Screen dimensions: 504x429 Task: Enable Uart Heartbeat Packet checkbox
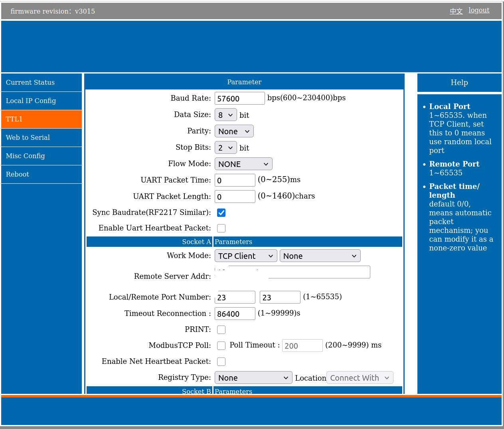coord(221,228)
